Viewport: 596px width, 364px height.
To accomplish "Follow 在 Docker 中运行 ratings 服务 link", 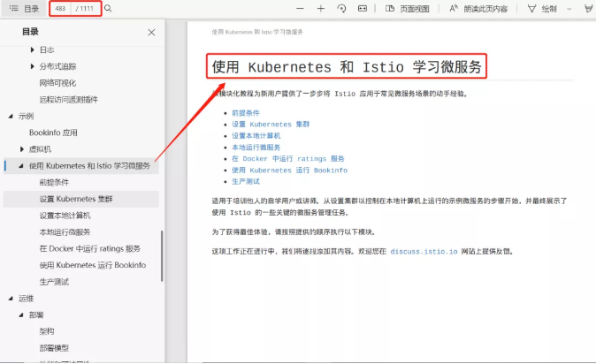I will tap(288, 159).
